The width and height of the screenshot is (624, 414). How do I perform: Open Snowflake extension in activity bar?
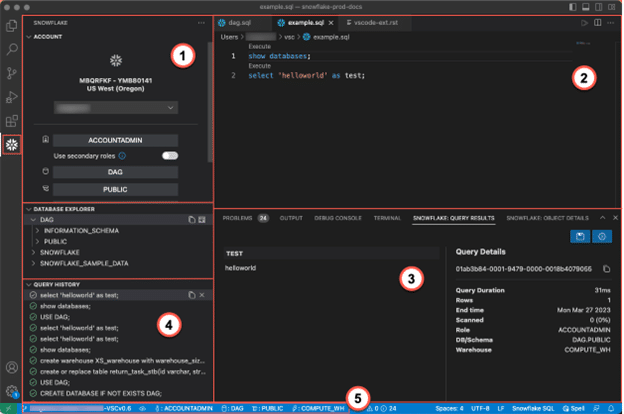click(12, 145)
